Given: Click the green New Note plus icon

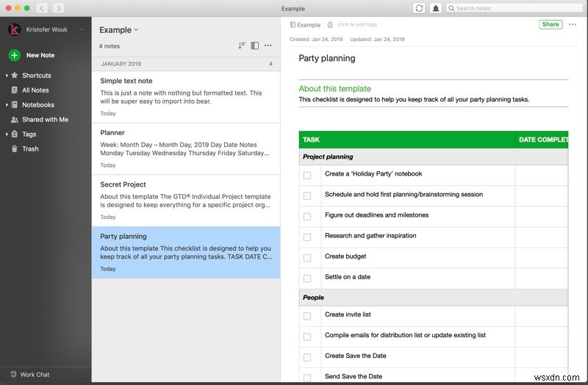Looking at the screenshot, I should pyautogui.click(x=14, y=55).
